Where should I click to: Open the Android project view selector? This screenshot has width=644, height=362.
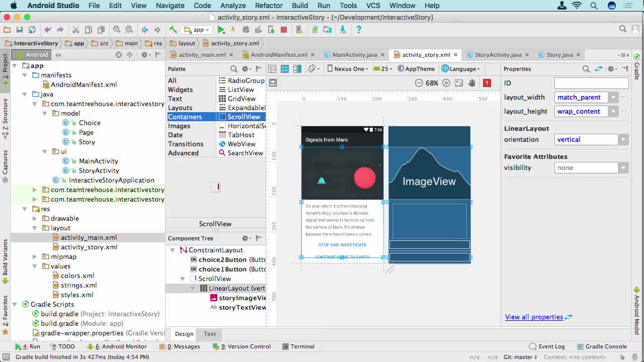coord(33,55)
